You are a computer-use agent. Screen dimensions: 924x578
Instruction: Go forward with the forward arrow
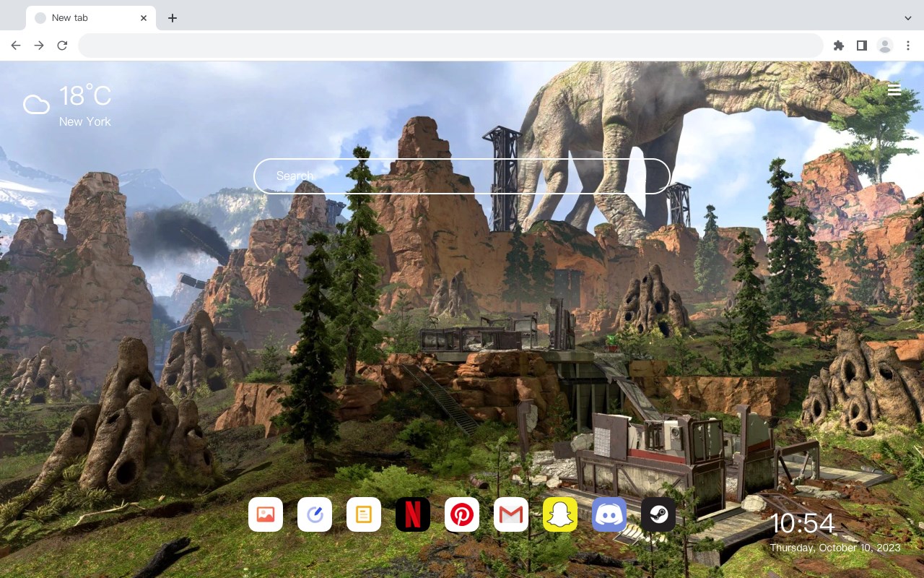[x=39, y=46]
